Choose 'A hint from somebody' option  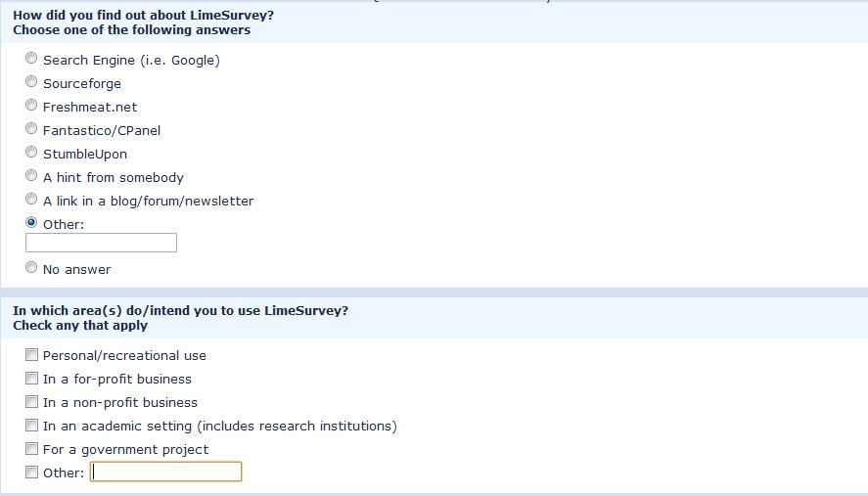click(31, 176)
